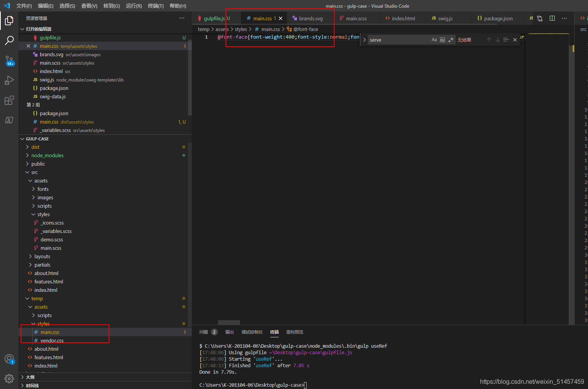
Task: Close the main.css editor tab
Action: (281, 18)
